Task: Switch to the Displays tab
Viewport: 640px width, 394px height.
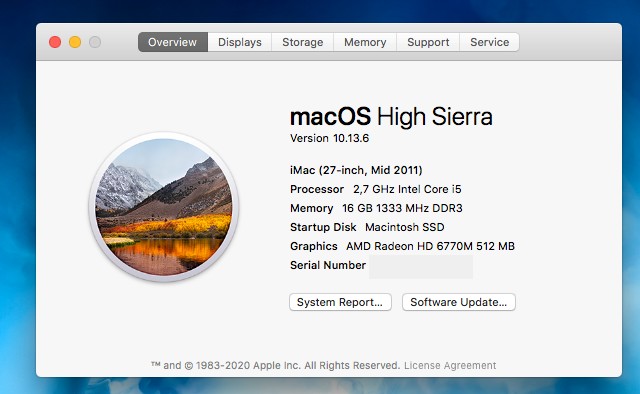Action: (x=240, y=42)
